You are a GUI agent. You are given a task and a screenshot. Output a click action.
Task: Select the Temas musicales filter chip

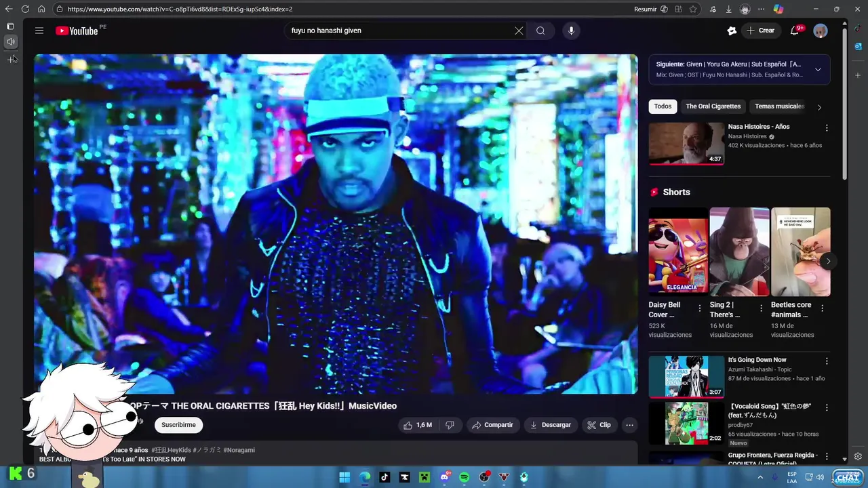[x=779, y=106]
